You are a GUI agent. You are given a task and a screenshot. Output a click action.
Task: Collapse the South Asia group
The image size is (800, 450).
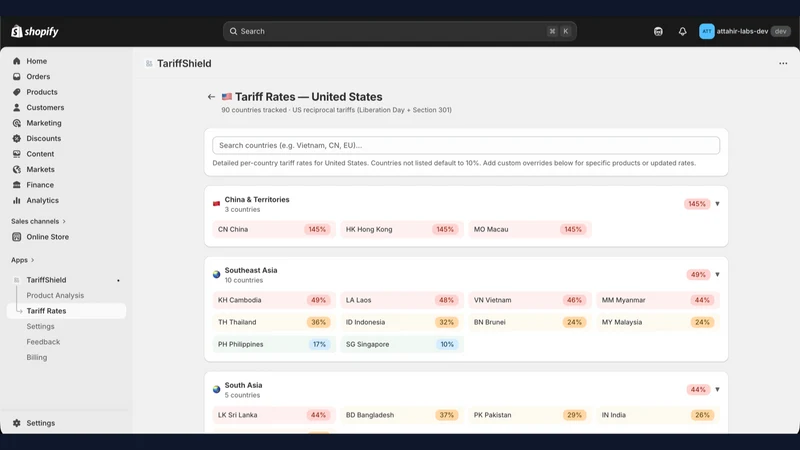coord(717,389)
